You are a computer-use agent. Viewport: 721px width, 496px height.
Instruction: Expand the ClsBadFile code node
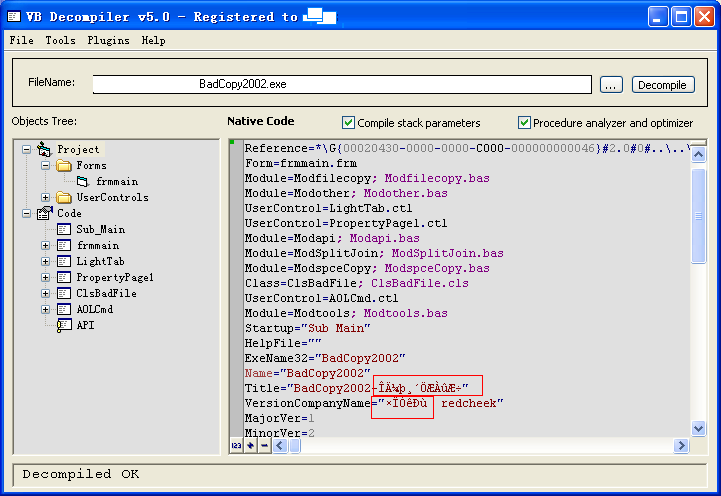click(46, 293)
